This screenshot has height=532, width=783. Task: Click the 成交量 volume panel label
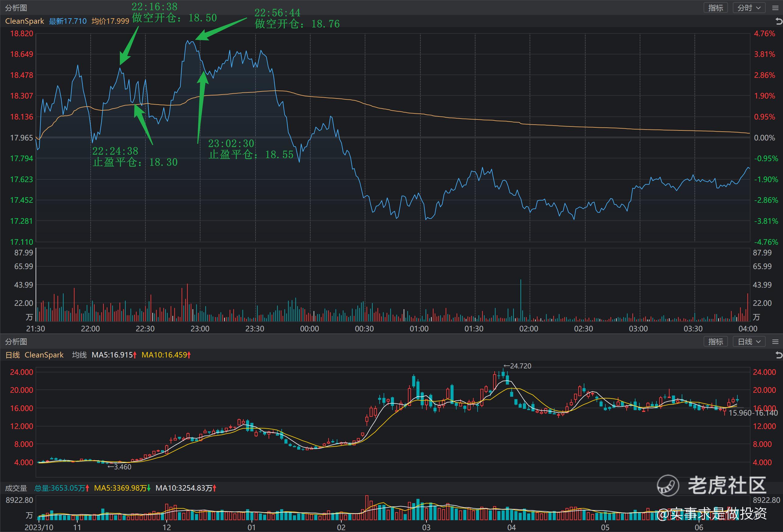click(x=16, y=488)
